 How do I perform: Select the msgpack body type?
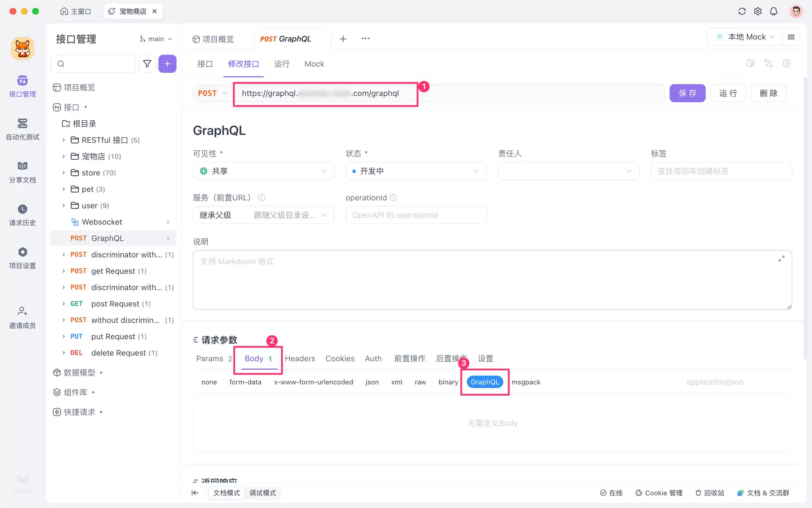(x=526, y=382)
